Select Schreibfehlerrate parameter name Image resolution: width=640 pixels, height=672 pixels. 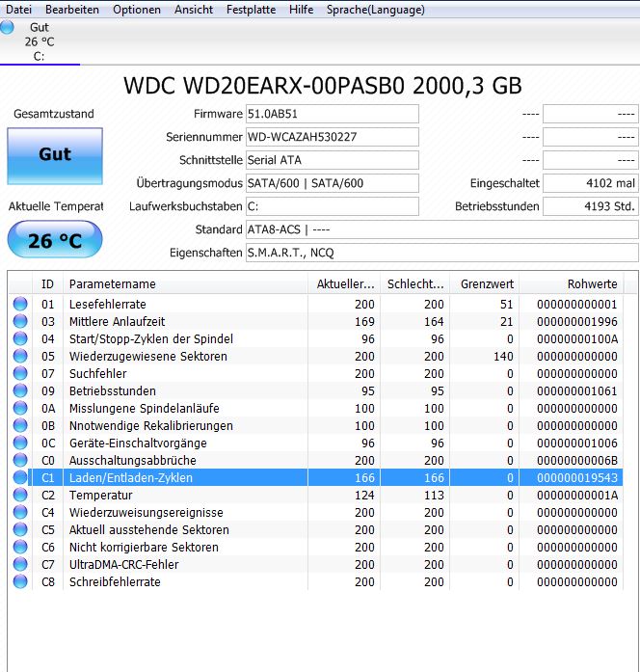click(115, 582)
